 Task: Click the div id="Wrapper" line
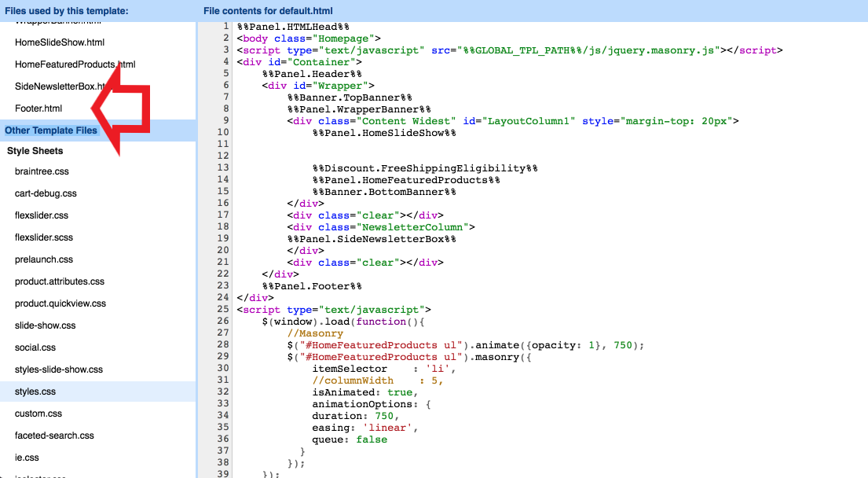(318, 86)
